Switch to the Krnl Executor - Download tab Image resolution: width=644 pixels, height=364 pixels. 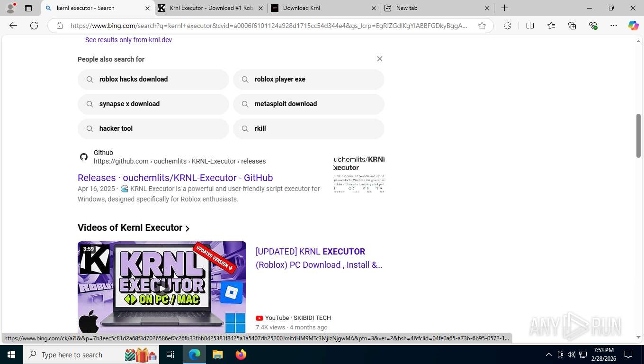click(211, 8)
